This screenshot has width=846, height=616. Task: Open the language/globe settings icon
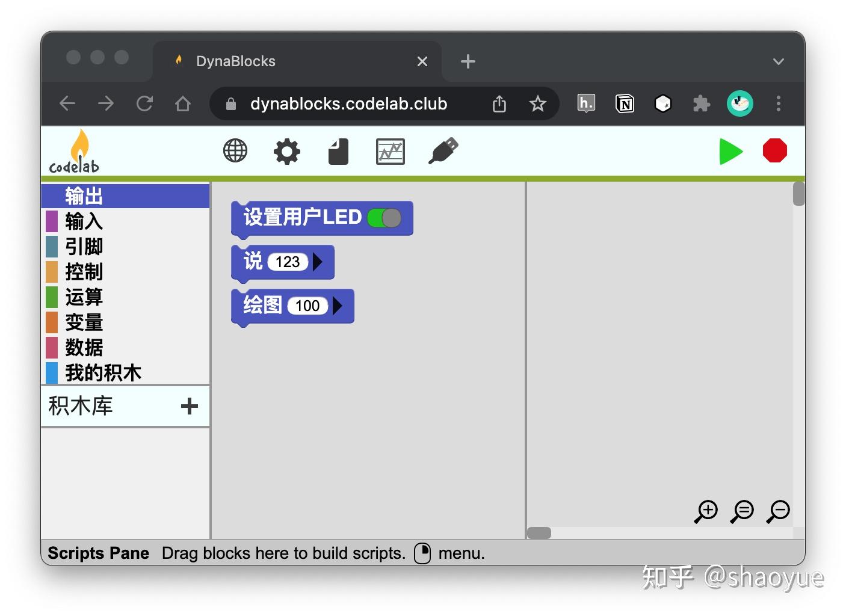point(235,151)
